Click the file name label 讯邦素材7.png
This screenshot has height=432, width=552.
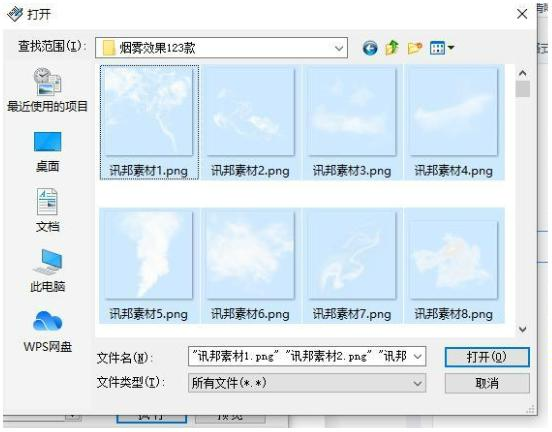click(x=352, y=314)
